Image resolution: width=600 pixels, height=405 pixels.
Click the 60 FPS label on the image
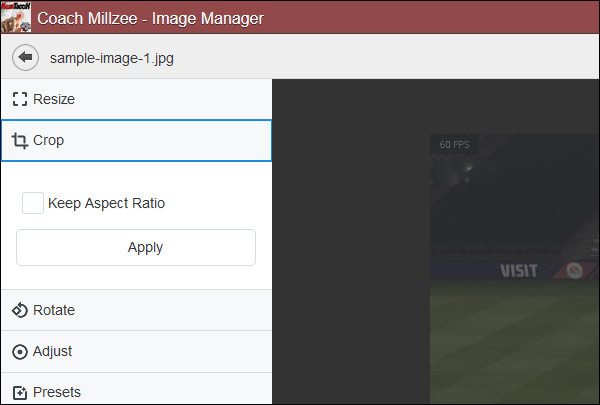pyautogui.click(x=453, y=145)
